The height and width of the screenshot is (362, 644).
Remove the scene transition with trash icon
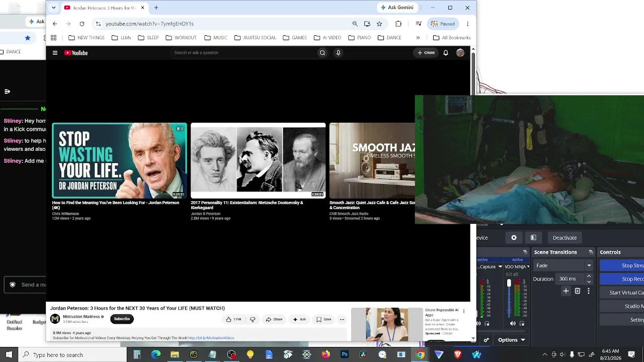tap(578, 291)
